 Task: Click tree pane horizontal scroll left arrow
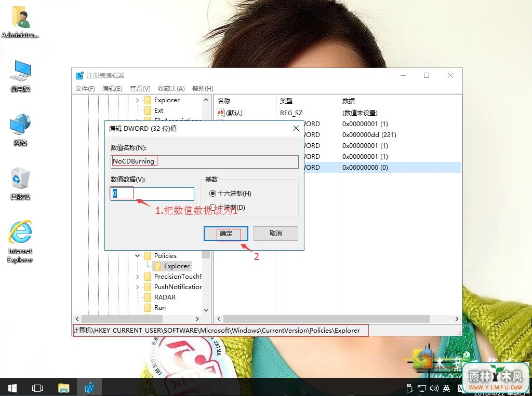(77, 319)
